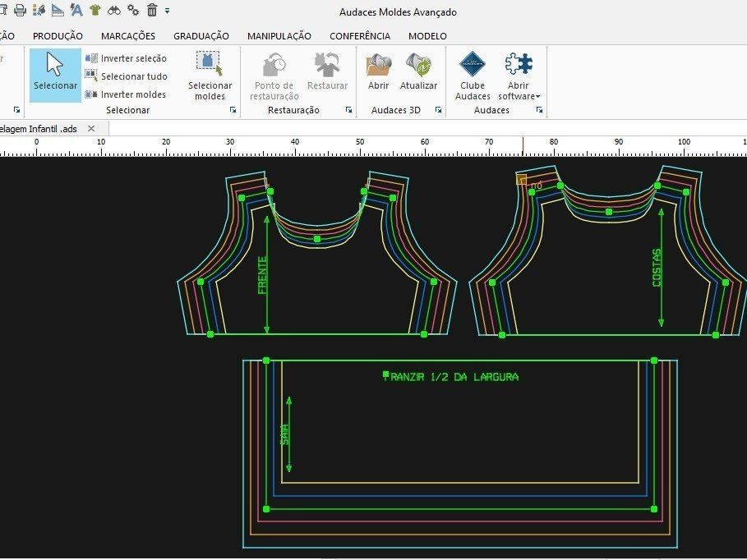Open settings via the gears icon

pyautogui.click(x=133, y=11)
